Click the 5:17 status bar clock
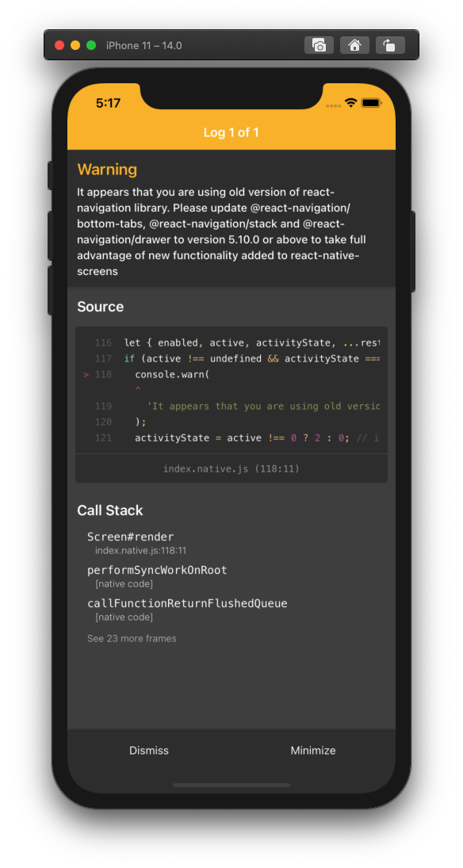 click(108, 103)
